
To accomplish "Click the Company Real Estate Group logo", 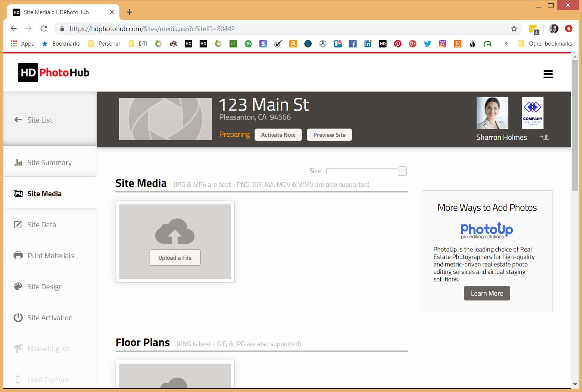I will (533, 113).
